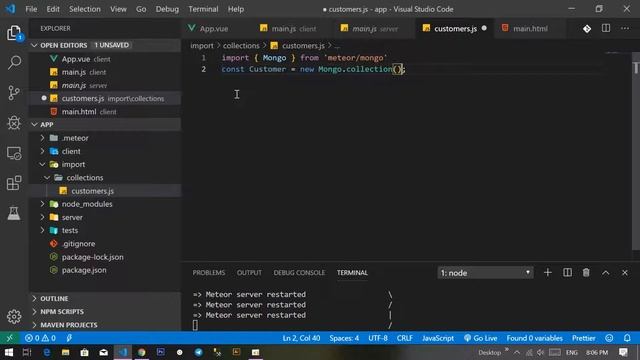Screen dimensions: 640x360
Task: Switch to the Problems panel tab
Action: 209,273
